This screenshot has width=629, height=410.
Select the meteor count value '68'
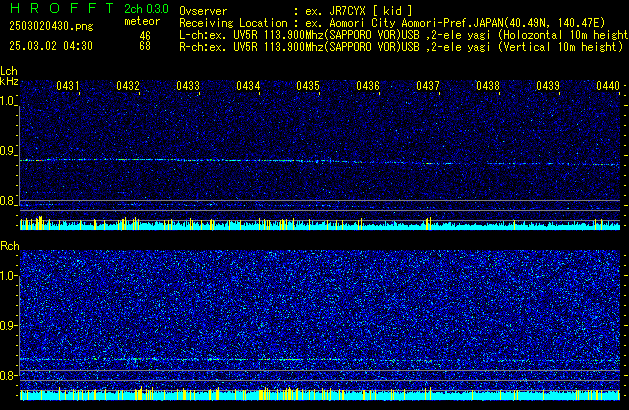click(x=145, y=46)
